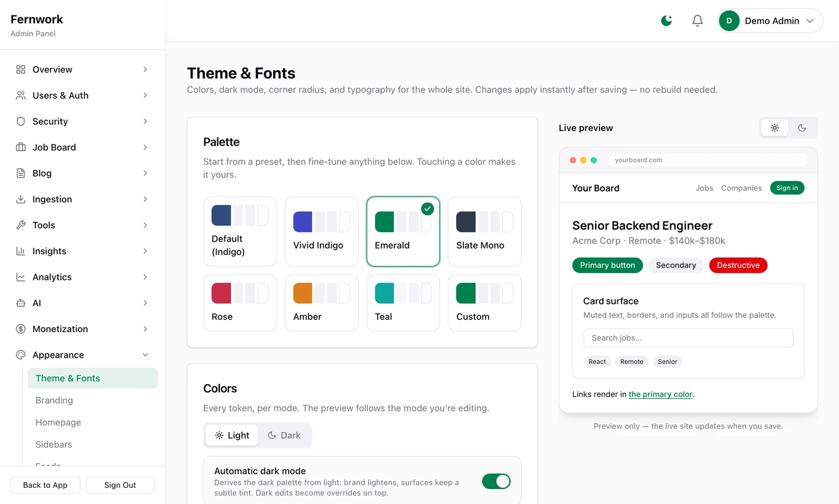The width and height of the screenshot is (839, 504).
Task: Open the Demo Admin account dropdown
Action: point(770,21)
